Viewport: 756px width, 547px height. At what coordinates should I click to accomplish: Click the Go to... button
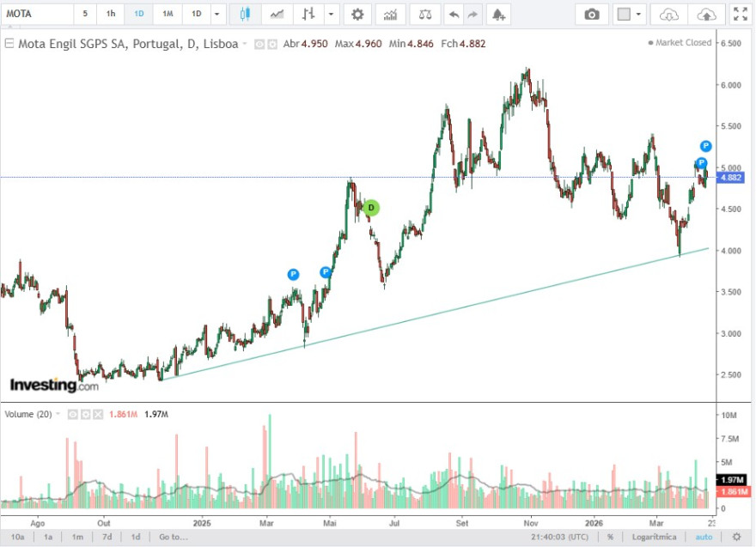click(173, 537)
